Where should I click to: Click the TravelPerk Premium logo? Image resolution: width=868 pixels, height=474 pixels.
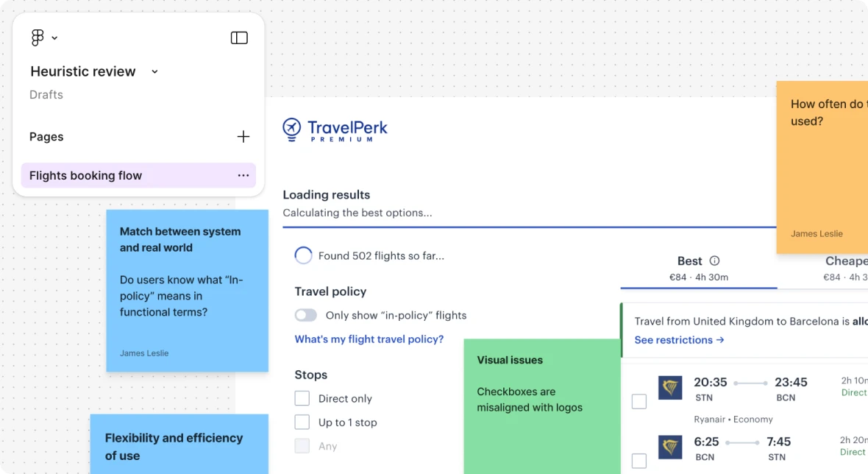(x=335, y=130)
